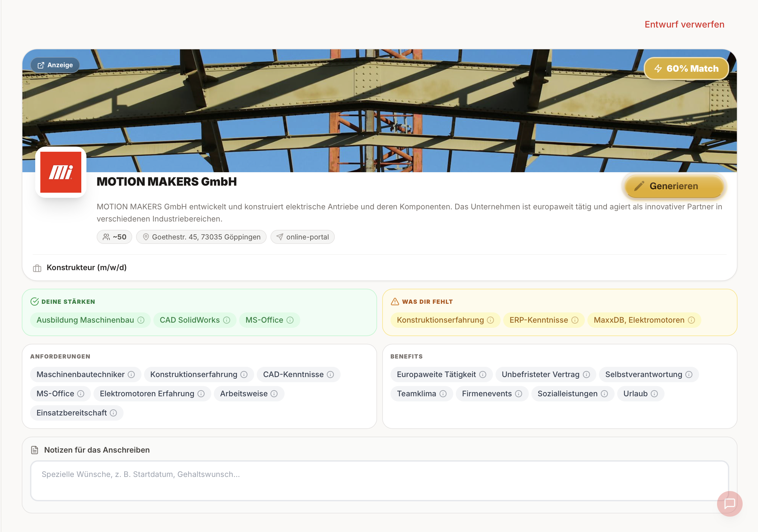Click the Sozialleistungen tag text
Image resolution: width=758 pixels, height=532 pixels.
567,393
